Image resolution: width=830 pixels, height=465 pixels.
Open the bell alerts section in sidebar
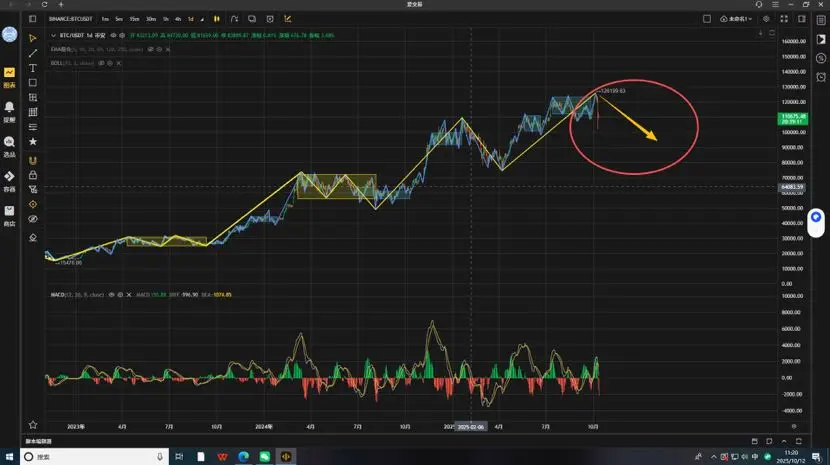10,111
